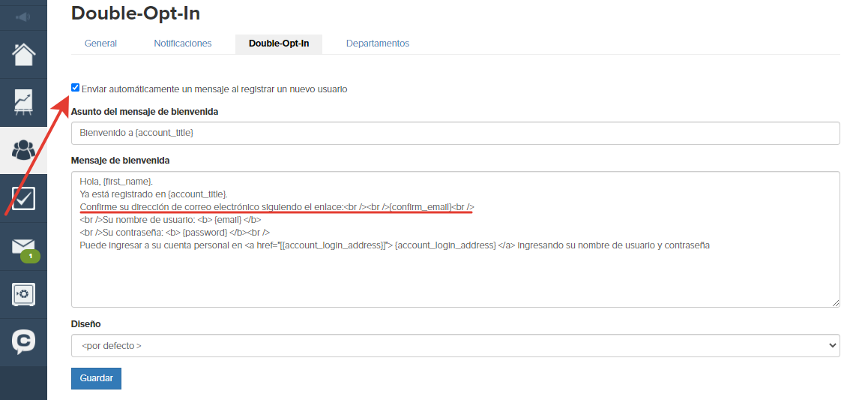Screen dimensions: 868x400
Task: Click the 'Hola, {first_name}.' line in message
Action: point(116,182)
